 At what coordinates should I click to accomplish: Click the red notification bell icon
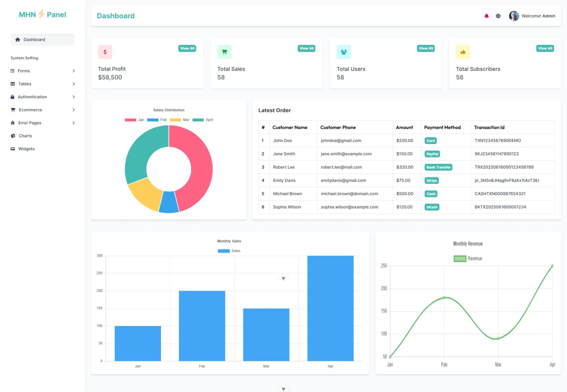487,16
